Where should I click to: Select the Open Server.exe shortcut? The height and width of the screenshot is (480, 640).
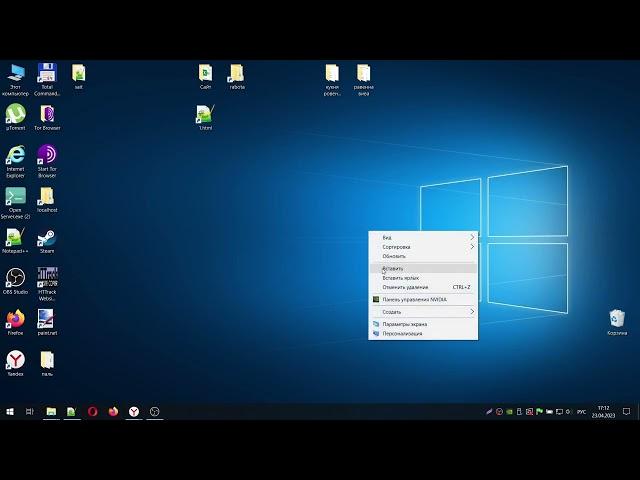pos(16,203)
